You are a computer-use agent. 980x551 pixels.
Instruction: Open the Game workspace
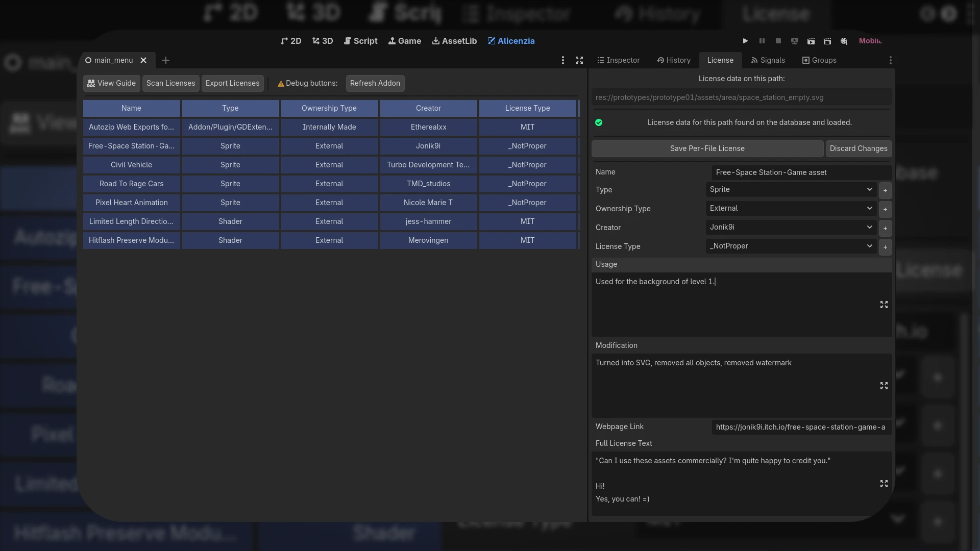(405, 41)
